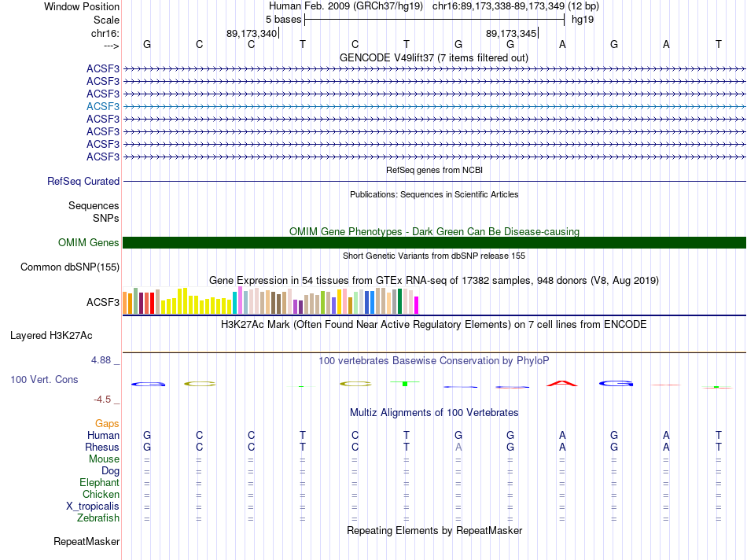Screen dimensions: 747x560
Task: Open the 100 Vert. Cons track label
Action: coord(44,379)
